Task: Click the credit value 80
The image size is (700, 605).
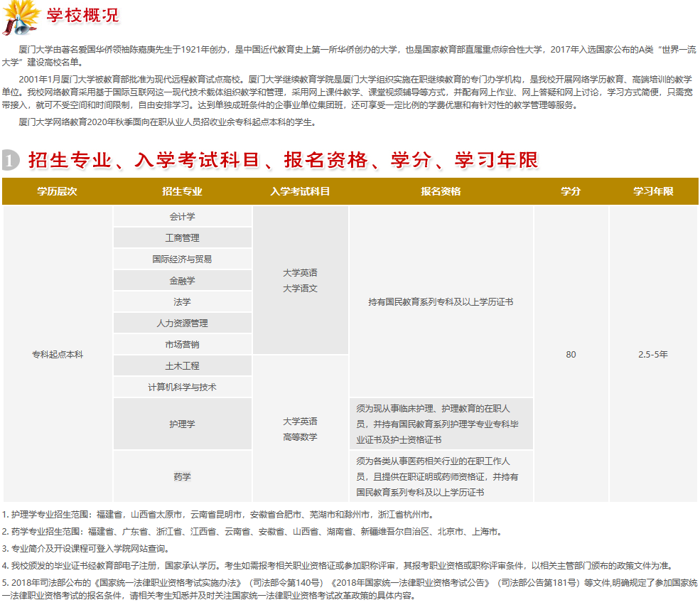Action: (x=571, y=355)
